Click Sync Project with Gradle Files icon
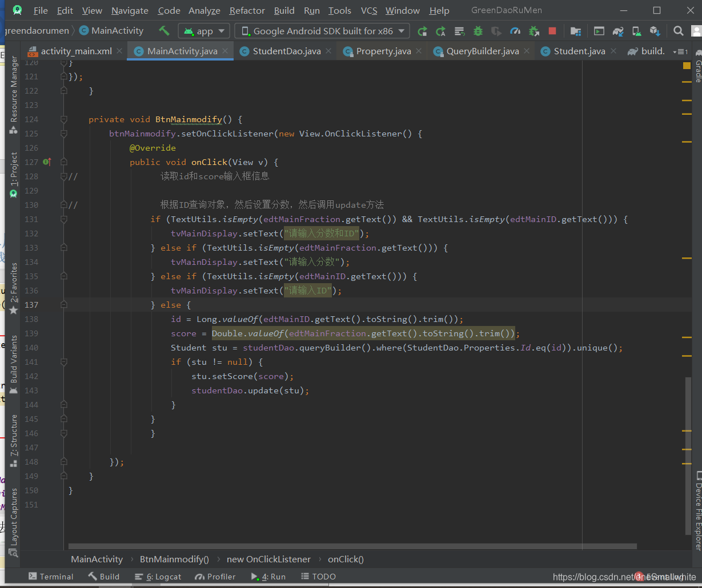Image resolution: width=702 pixels, height=588 pixels. pyautogui.click(x=618, y=31)
